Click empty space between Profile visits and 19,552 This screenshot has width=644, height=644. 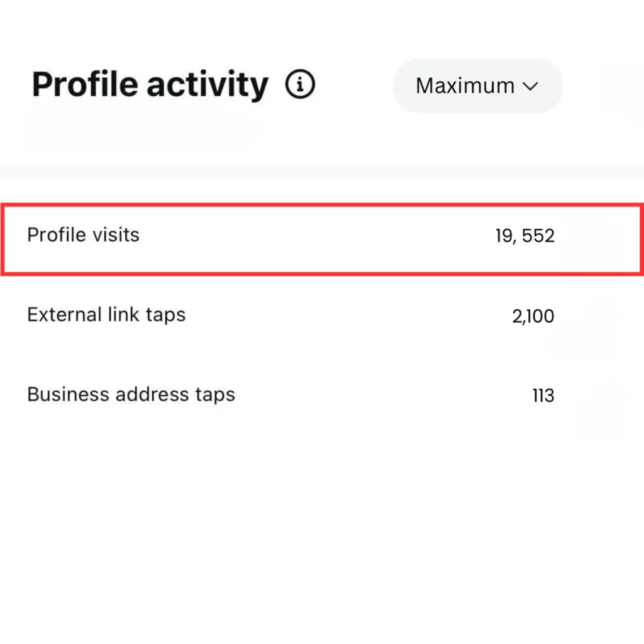pos(314,236)
